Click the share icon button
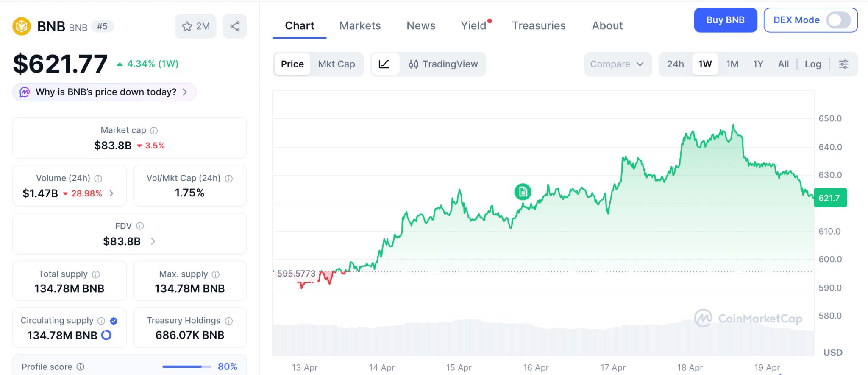868x375 pixels. coord(235,26)
